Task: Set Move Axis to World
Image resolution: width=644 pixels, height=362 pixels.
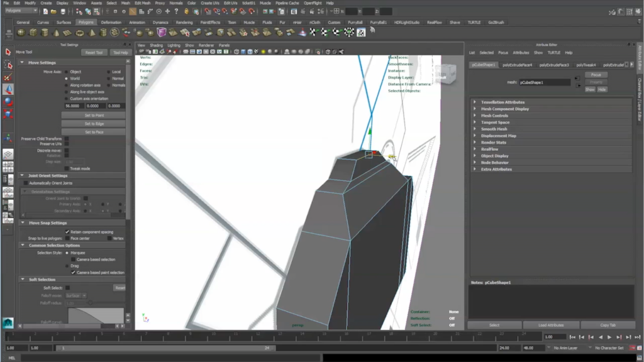Action: tap(66, 79)
